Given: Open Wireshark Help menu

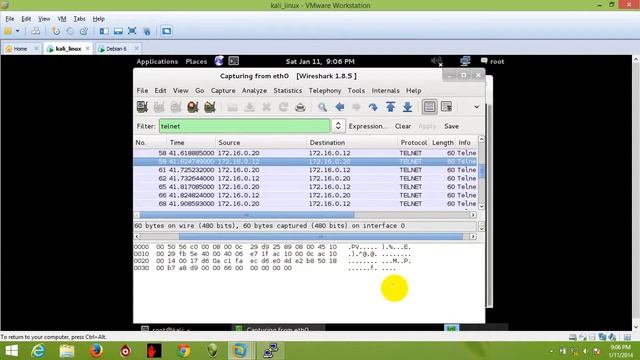Looking at the screenshot, I should [x=413, y=91].
